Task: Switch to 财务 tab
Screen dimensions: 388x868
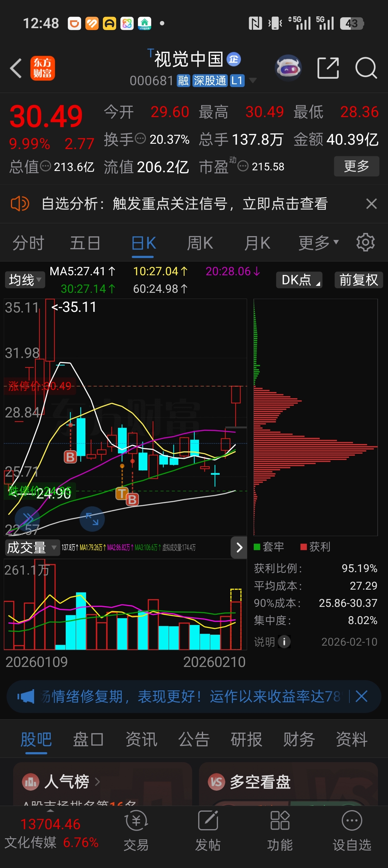Action: (x=299, y=739)
